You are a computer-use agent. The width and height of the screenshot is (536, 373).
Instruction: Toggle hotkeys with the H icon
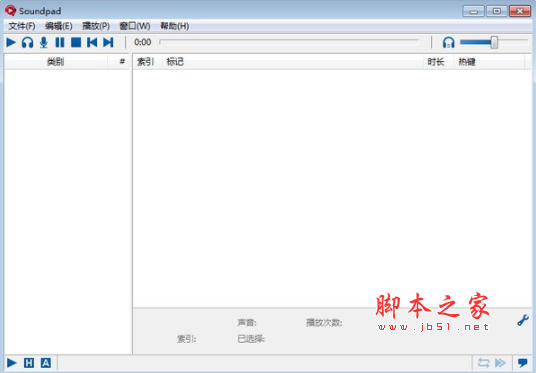[29, 363]
